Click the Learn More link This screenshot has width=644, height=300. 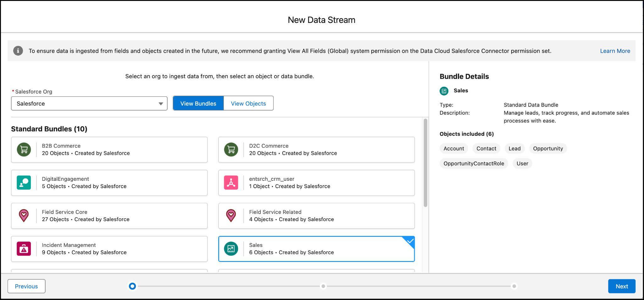coord(614,51)
